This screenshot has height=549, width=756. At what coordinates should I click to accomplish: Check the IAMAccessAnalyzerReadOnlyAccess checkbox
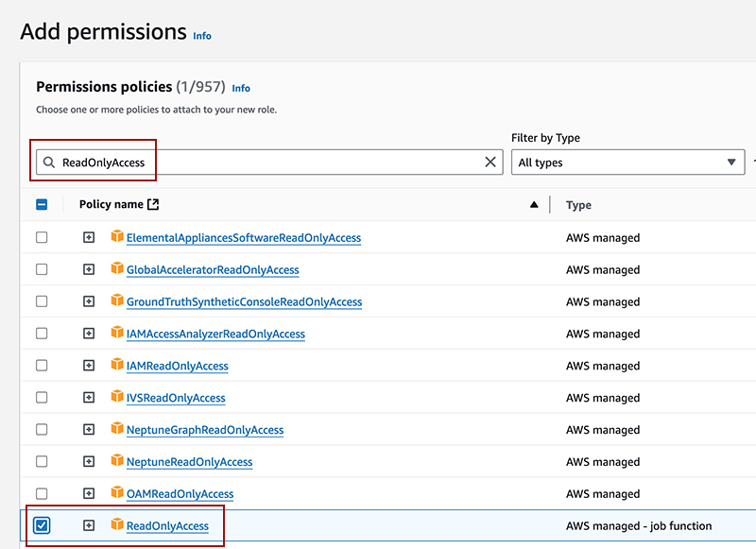[42, 334]
